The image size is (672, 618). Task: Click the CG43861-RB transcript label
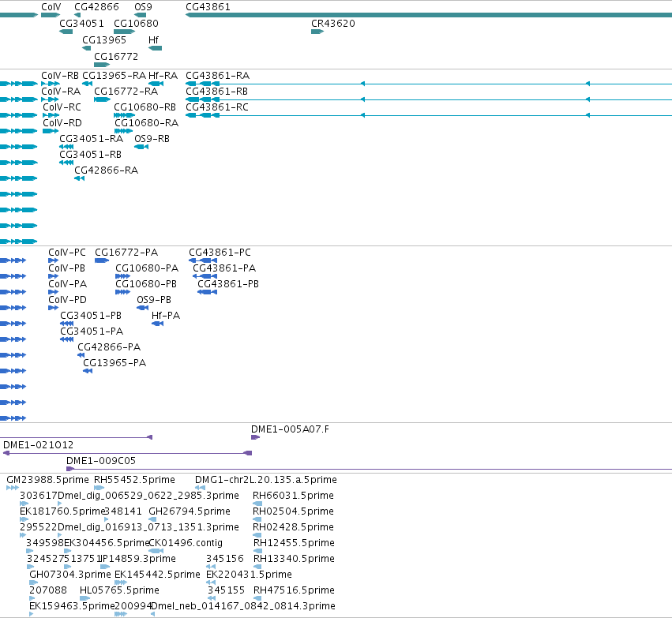217,92
